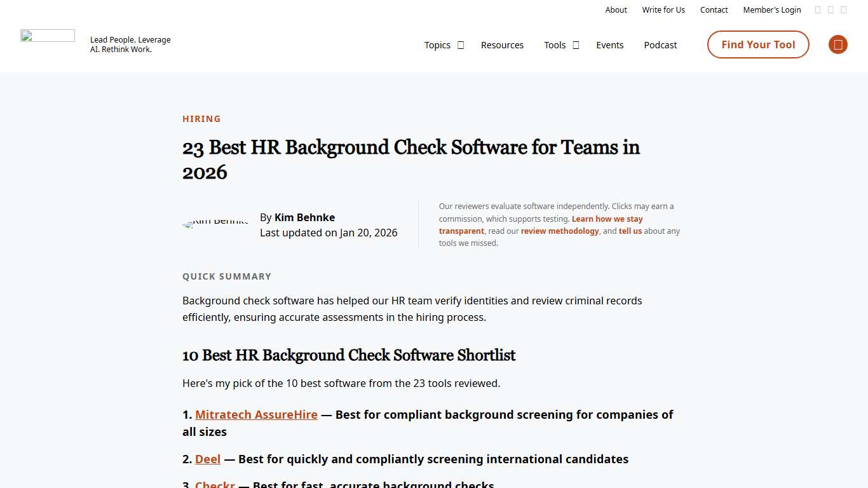Viewport: 868px width, 488px height.
Task: Open the Deel software link
Action: [x=208, y=459]
